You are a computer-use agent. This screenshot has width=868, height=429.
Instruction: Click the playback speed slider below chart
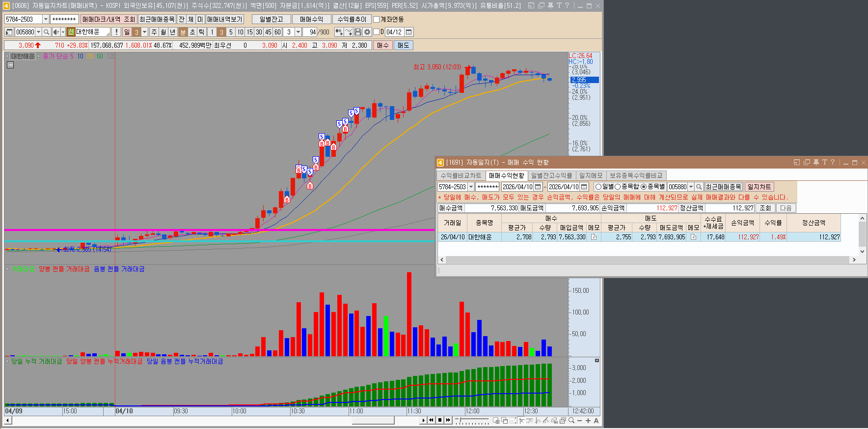[x=472, y=420]
